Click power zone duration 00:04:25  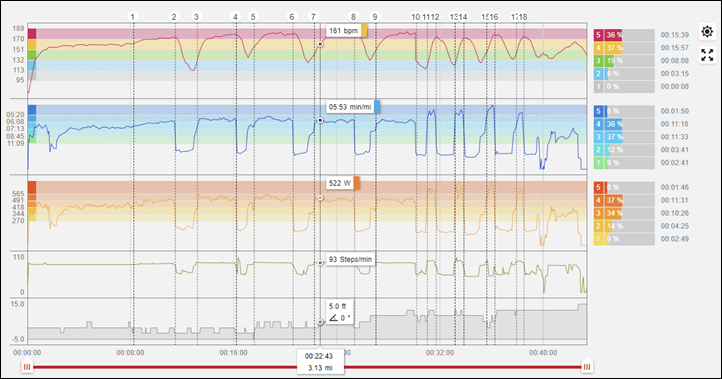(675, 226)
